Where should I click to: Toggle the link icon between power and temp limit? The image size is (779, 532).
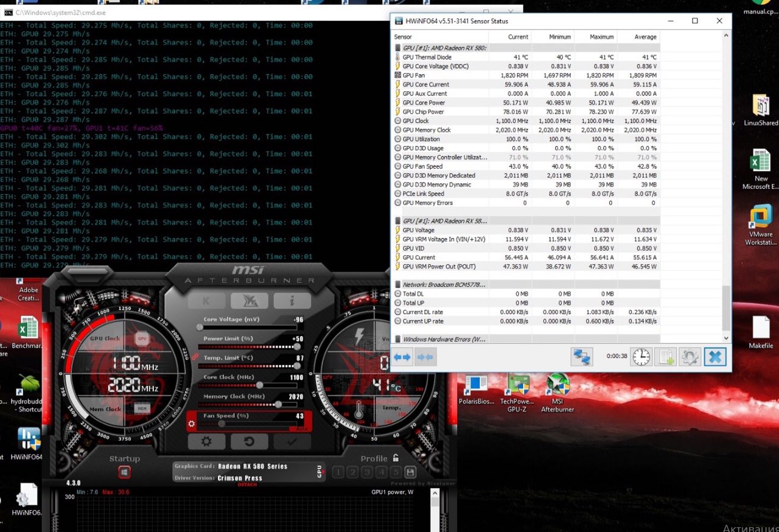195,357
